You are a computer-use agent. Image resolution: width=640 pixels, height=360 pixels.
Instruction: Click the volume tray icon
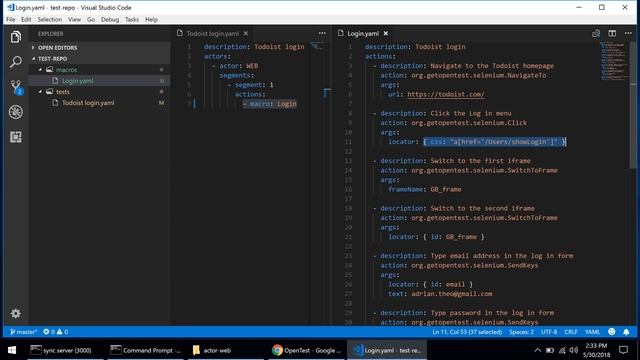(x=574, y=350)
